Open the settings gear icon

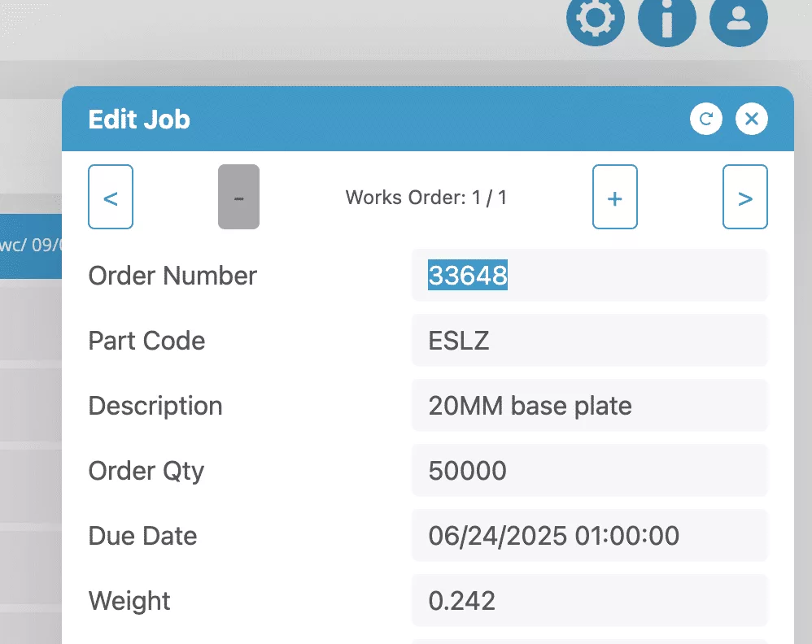tap(595, 18)
